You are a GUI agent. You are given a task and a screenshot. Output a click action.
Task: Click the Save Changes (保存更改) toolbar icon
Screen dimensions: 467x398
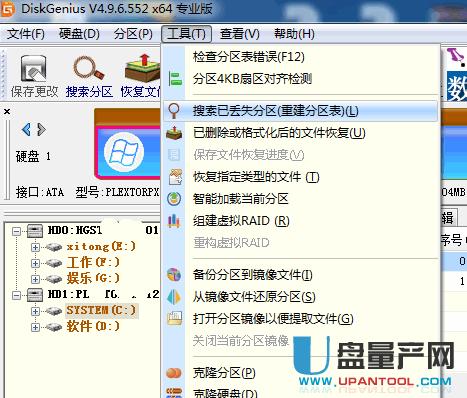[33, 69]
